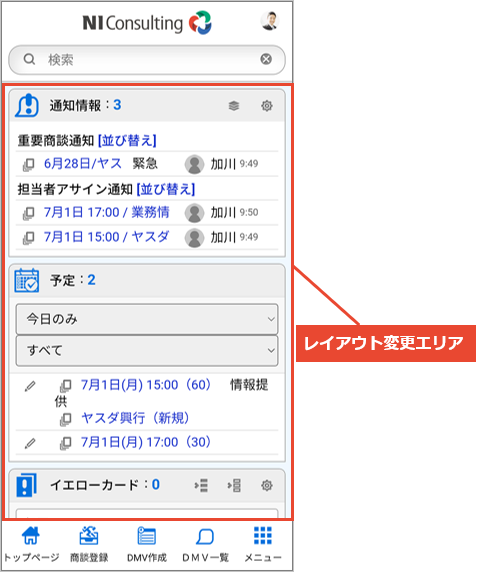Edit the 15:00 schedule with pencil icon

point(30,386)
